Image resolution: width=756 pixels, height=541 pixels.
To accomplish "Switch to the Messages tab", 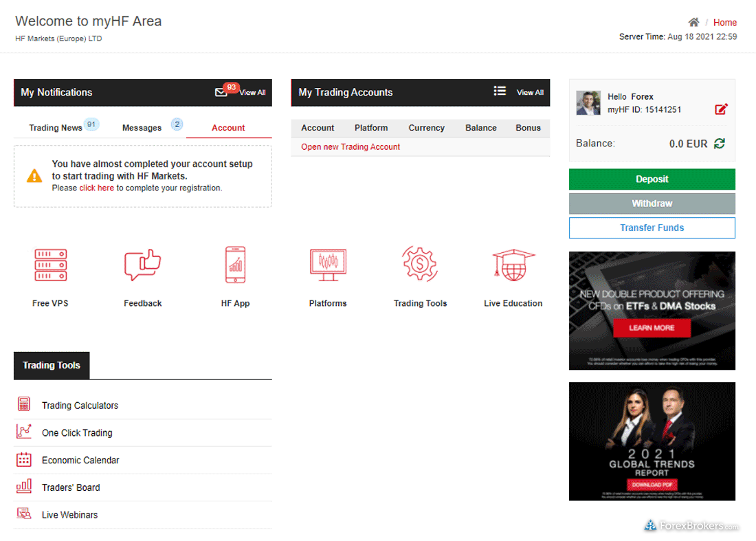I will (x=142, y=128).
